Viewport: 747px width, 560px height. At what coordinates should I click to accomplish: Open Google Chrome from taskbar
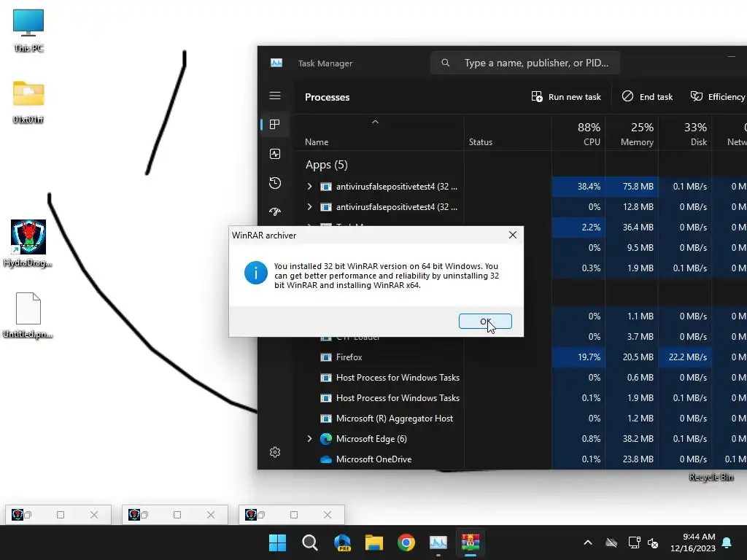[406, 542]
